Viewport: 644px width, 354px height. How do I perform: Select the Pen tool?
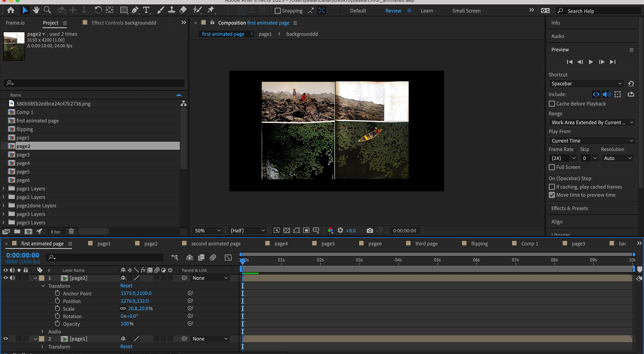coord(135,10)
